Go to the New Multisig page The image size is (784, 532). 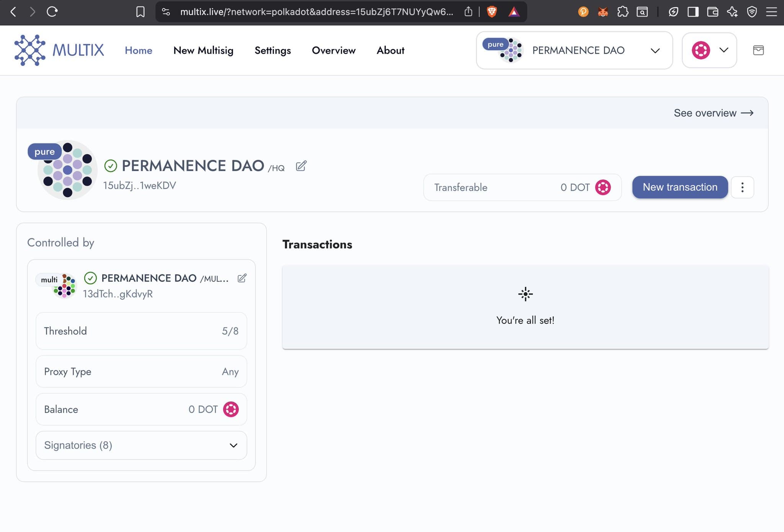pos(203,50)
